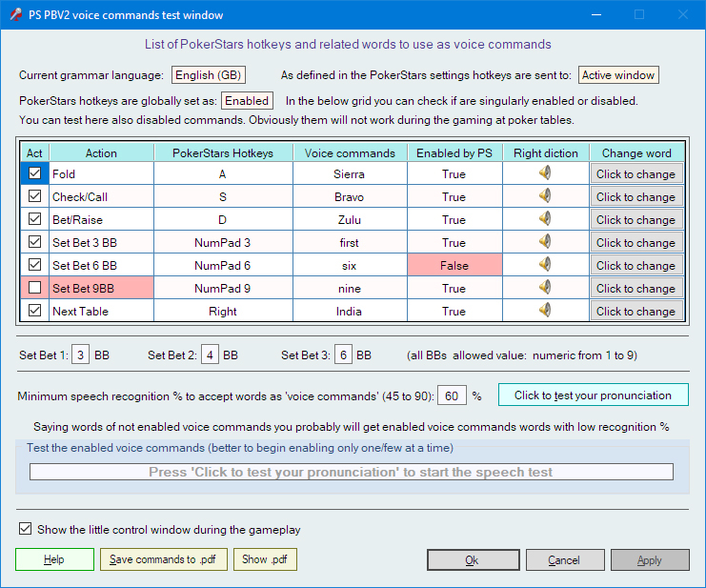The image size is (706, 588).
Task: Click the Change word column header
Action: click(x=636, y=153)
